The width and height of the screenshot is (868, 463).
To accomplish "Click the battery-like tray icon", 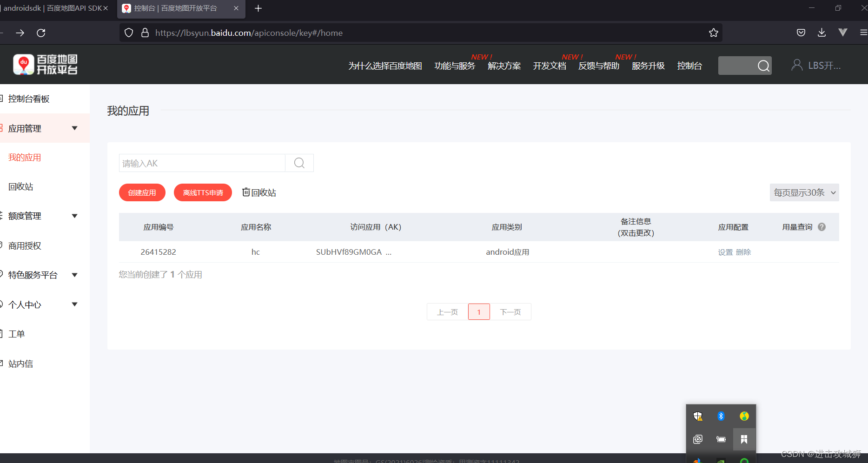I will coord(721,439).
